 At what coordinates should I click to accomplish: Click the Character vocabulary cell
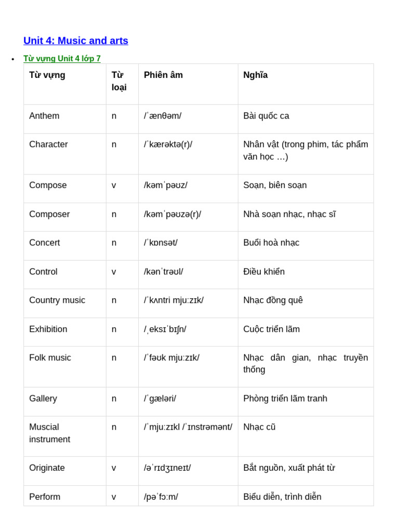48,144
